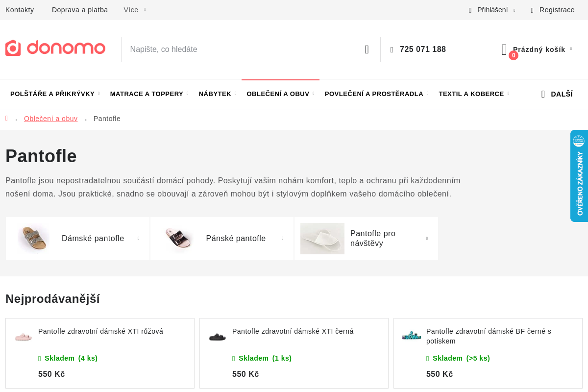Click the Nejprodávanější heading
The width and height of the screenshot is (588, 392).
[52, 299]
